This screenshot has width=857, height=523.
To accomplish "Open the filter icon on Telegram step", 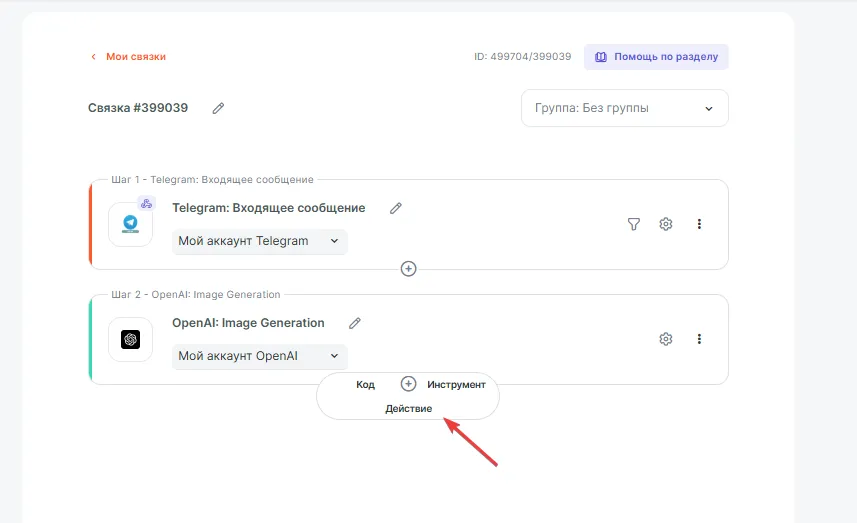I will tap(633, 224).
